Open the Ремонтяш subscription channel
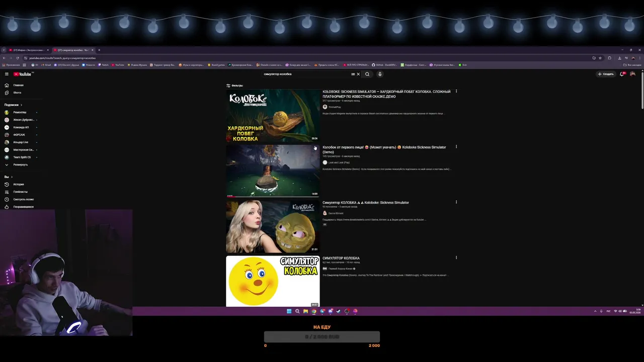This screenshot has height=362, width=644. 20,112
